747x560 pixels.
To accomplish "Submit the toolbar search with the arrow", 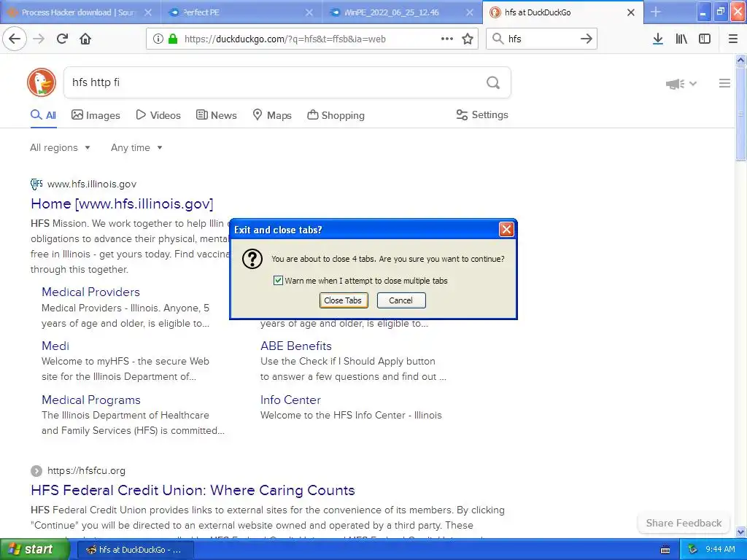I will (x=587, y=39).
